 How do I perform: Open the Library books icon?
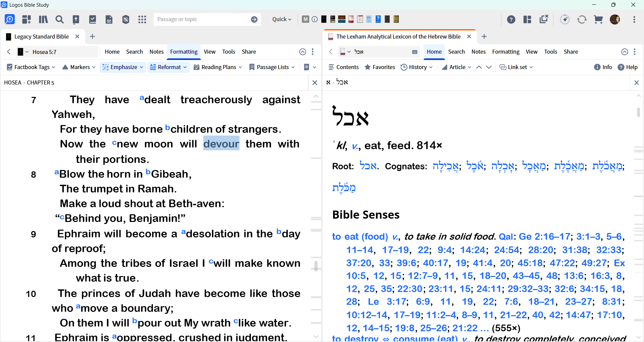coord(43,19)
